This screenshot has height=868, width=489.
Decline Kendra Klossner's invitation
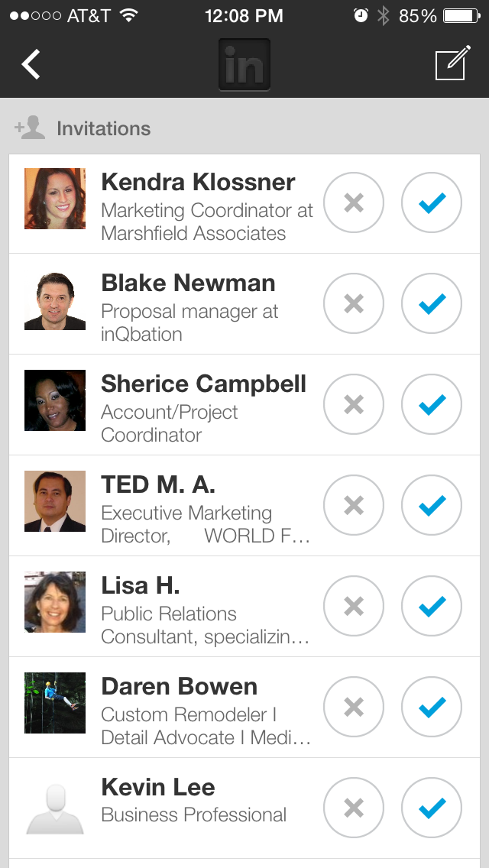point(354,202)
